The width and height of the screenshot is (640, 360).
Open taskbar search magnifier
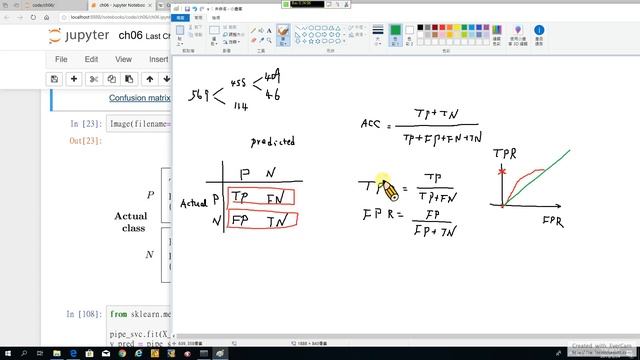point(24,353)
